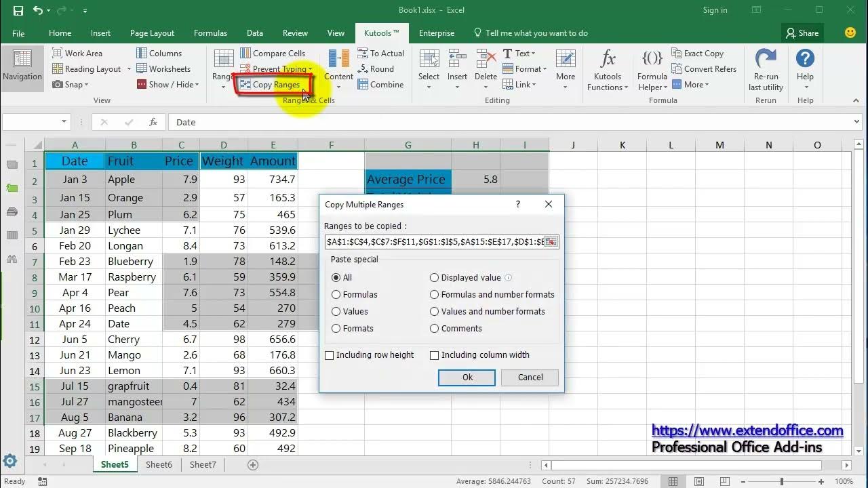Switch to the Formulas tab
The image size is (868, 488).
point(210,33)
